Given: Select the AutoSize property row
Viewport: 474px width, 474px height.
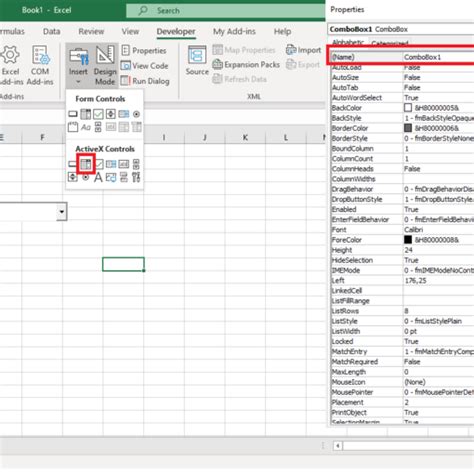Looking at the screenshot, I should point(402,77).
